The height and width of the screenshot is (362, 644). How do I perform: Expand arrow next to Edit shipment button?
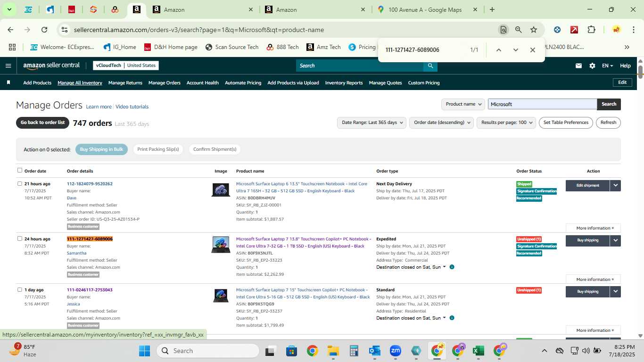pos(615,186)
